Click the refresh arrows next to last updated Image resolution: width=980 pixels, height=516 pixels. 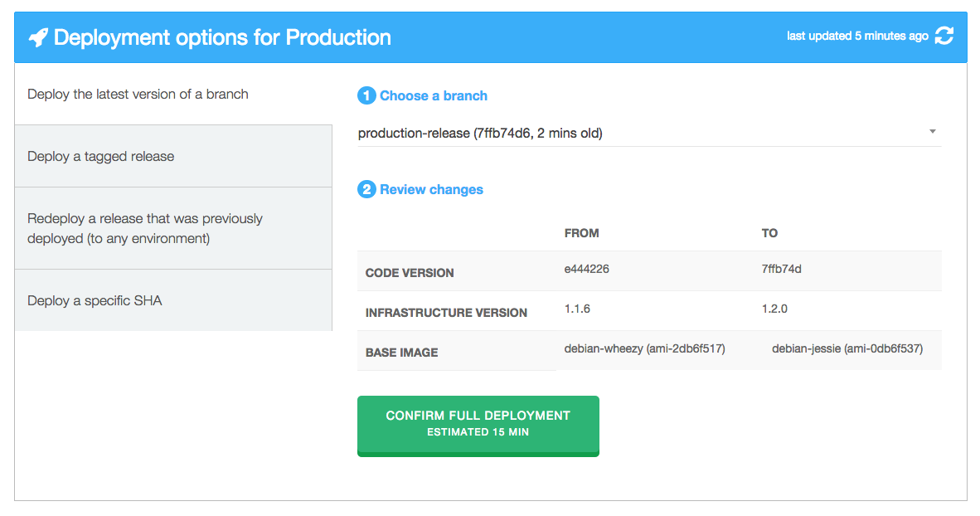tap(944, 36)
